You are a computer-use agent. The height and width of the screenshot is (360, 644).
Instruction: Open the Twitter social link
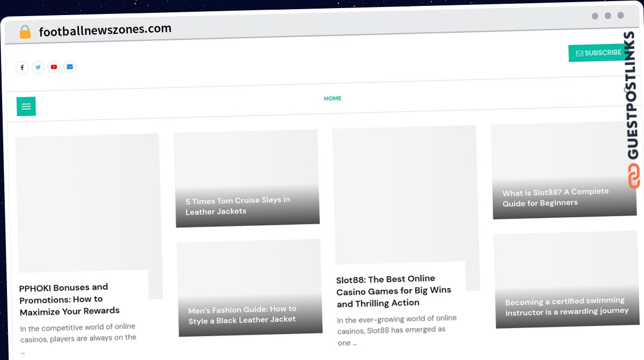pyautogui.click(x=38, y=67)
